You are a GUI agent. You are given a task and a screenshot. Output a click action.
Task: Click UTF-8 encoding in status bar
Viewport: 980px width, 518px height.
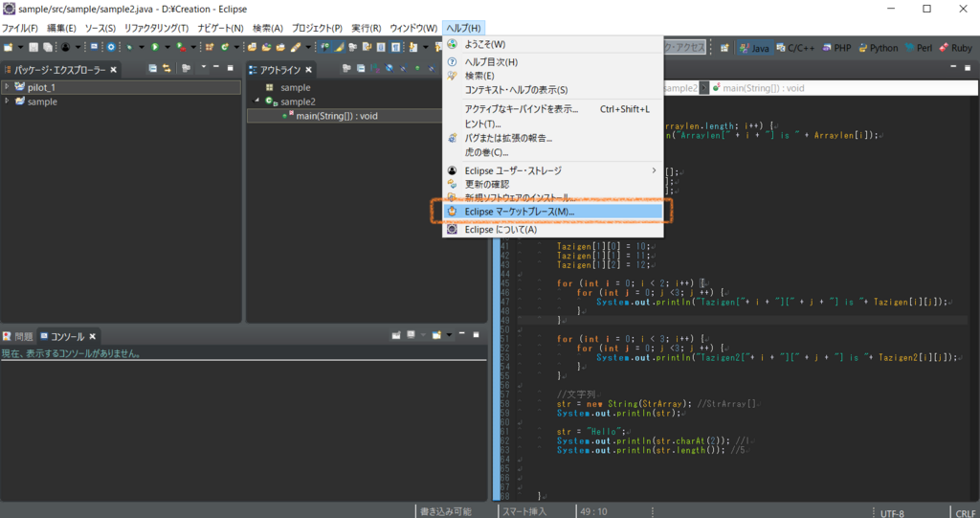[892, 513]
